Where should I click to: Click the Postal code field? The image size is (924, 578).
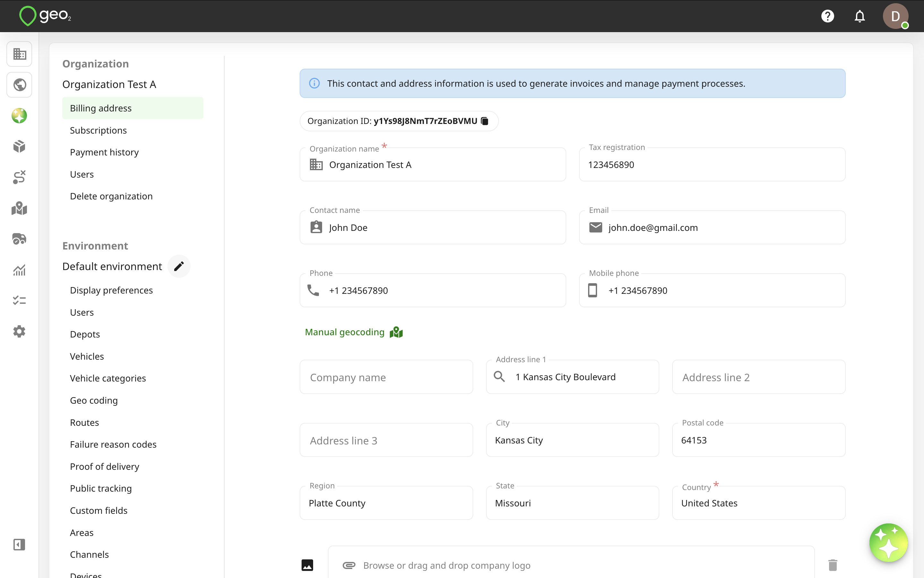[759, 440]
